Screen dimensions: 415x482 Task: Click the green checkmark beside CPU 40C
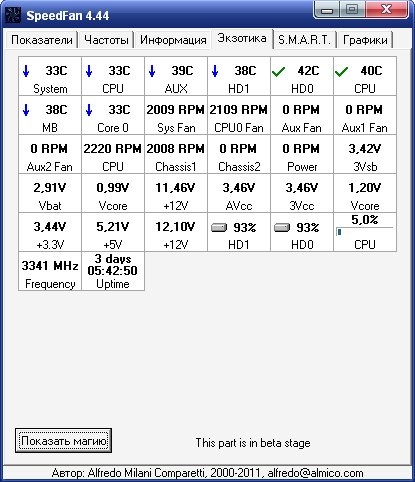point(341,72)
